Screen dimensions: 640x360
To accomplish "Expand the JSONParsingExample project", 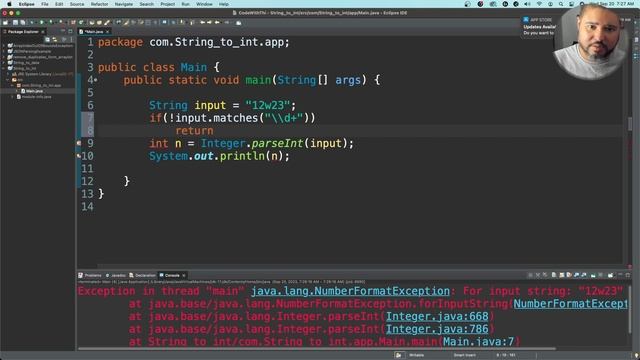I will point(4,51).
